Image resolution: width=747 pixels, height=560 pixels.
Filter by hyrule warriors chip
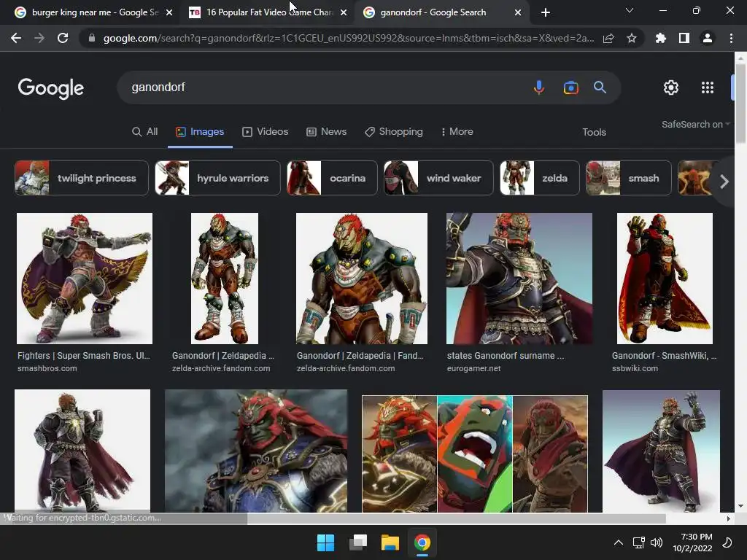click(217, 178)
